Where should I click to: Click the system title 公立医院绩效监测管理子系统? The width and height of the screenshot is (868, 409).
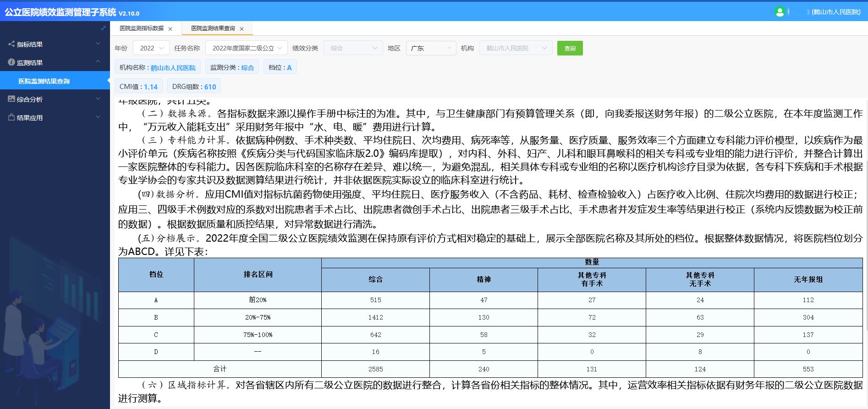[60, 12]
